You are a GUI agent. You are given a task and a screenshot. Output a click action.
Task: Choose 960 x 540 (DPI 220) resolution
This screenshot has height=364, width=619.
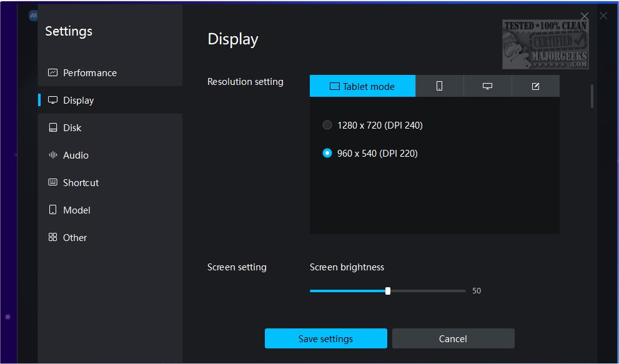pos(370,153)
